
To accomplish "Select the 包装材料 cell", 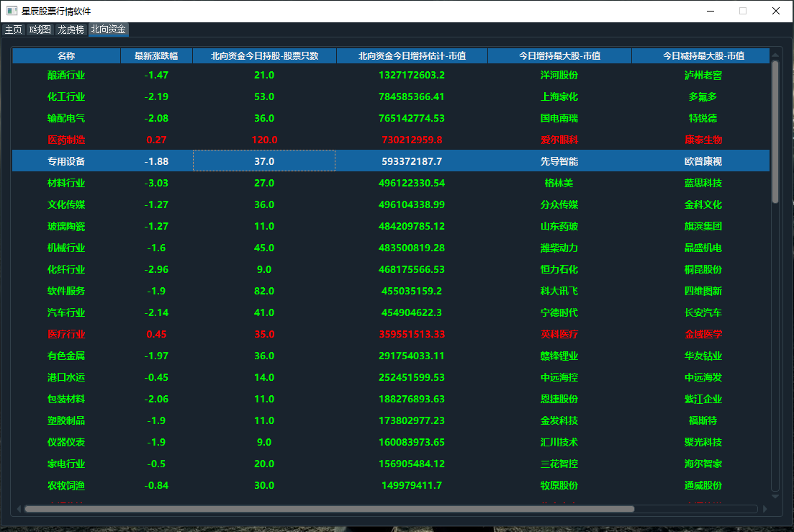I will click(66, 399).
